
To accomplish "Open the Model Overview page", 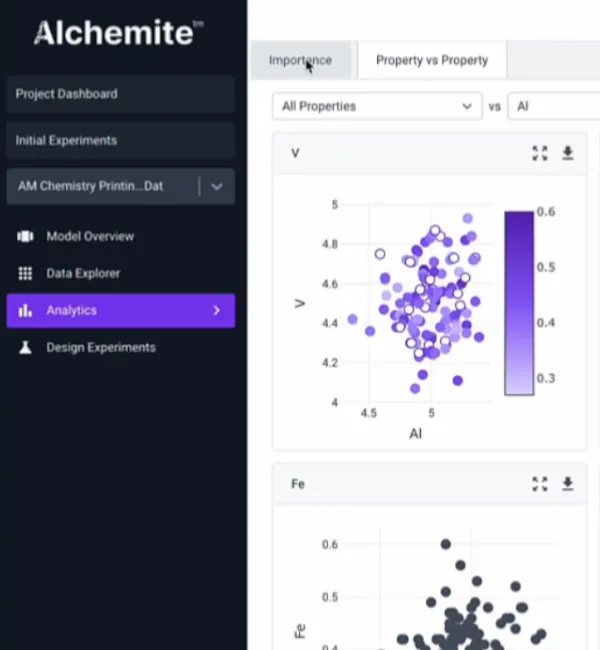I will (x=90, y=237).
